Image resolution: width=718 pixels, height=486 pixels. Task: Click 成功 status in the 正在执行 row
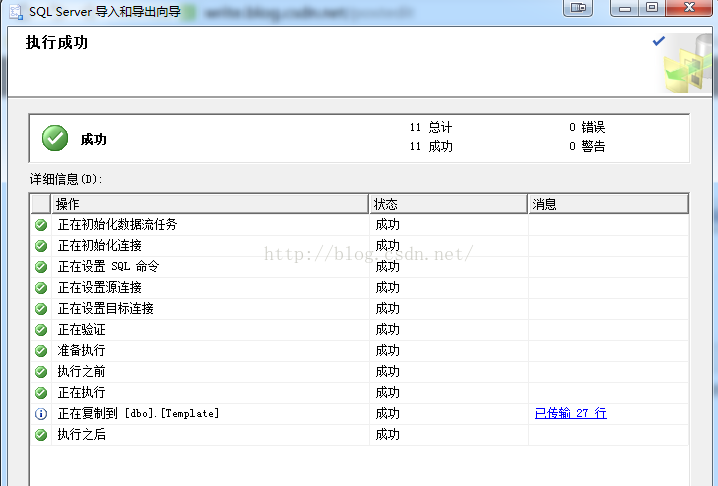[x=387, y=393]
